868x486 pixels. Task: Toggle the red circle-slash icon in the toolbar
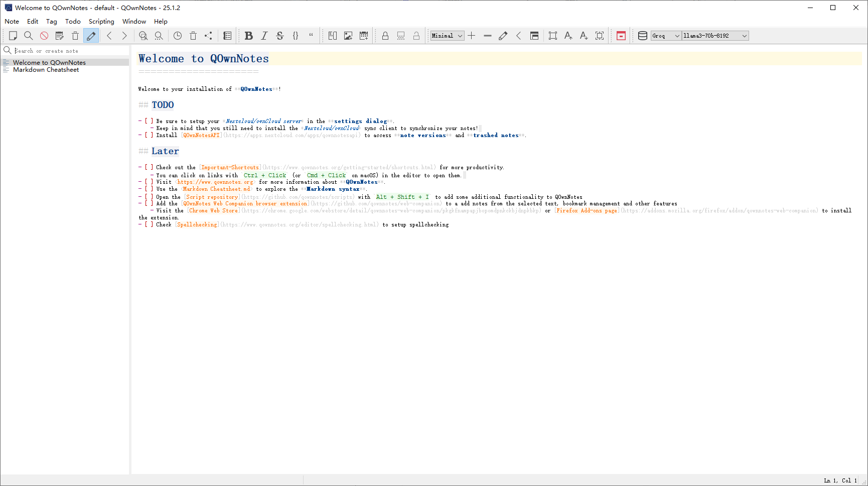(x=44, y=36)
